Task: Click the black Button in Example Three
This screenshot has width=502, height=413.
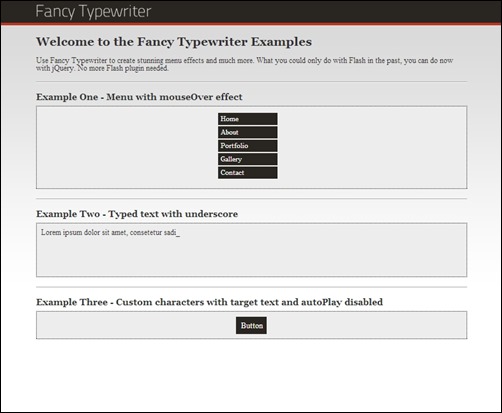Action: [251, 325]
